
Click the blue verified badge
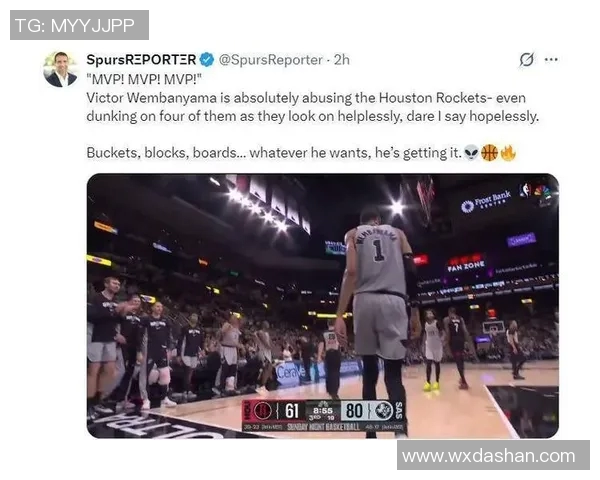click(x=207, y=60)
